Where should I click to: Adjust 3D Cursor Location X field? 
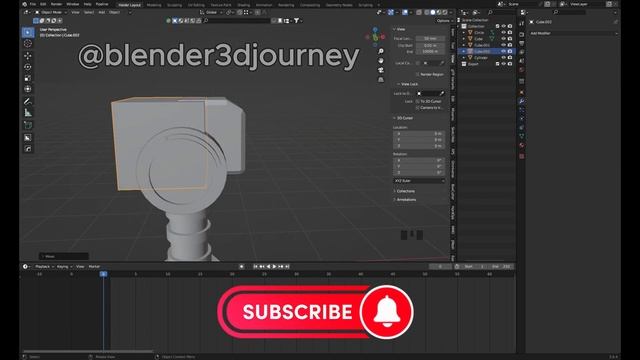pos(419,133)
